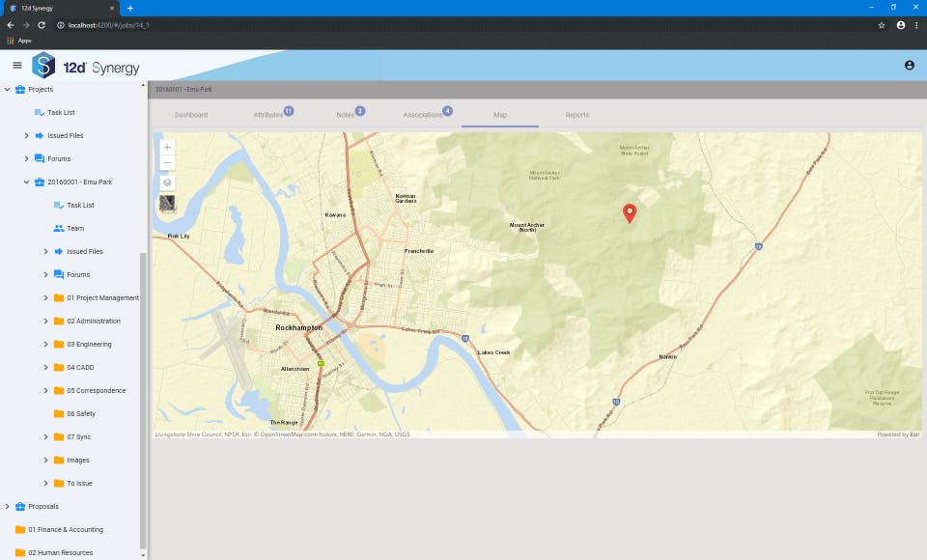Bookmark the page with the star icon
This screenshot has height=560, width=927.
tap(882, 25)
